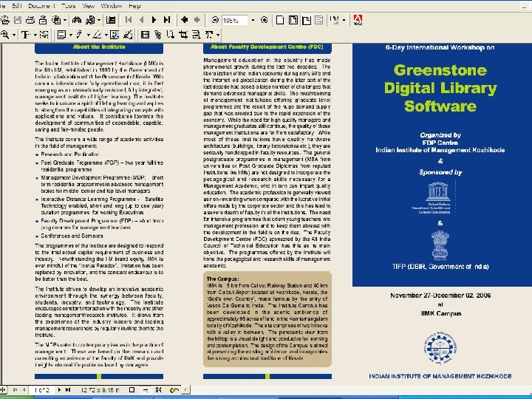Expand the search tool dropdown arrow
532x399 pixels.
99,21
